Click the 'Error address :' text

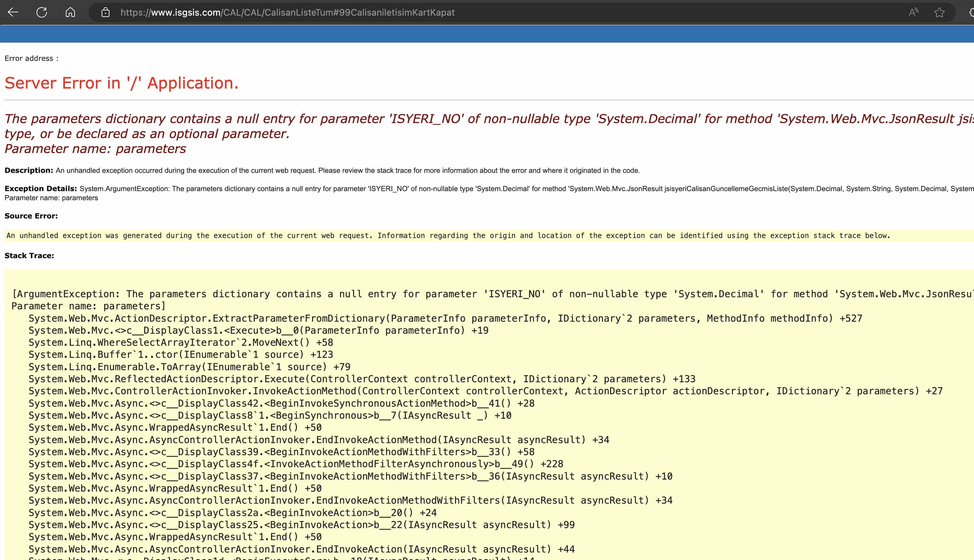(x=32, y=59)
